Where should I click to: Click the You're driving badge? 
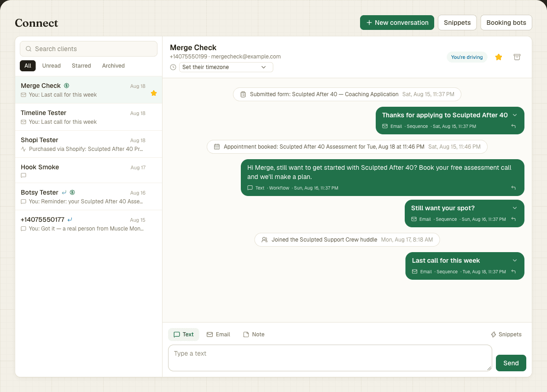click(467, 57)
